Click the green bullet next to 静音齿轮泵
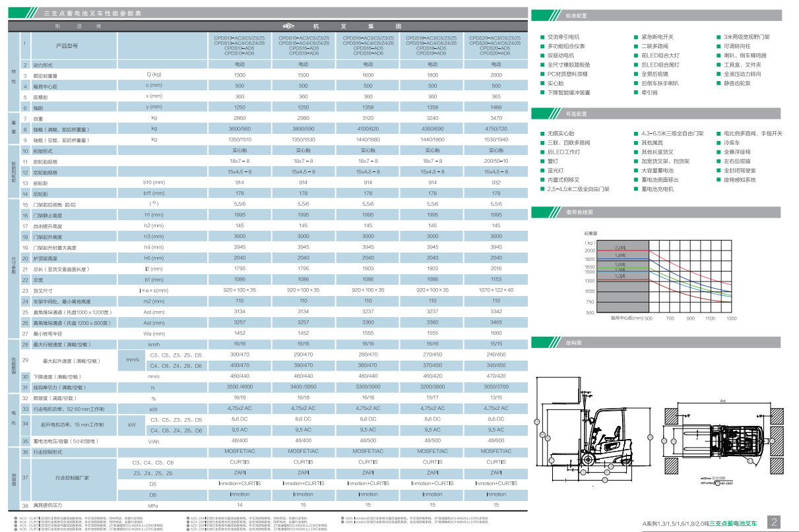Viewport: 799px width, 532px height. 718,83
